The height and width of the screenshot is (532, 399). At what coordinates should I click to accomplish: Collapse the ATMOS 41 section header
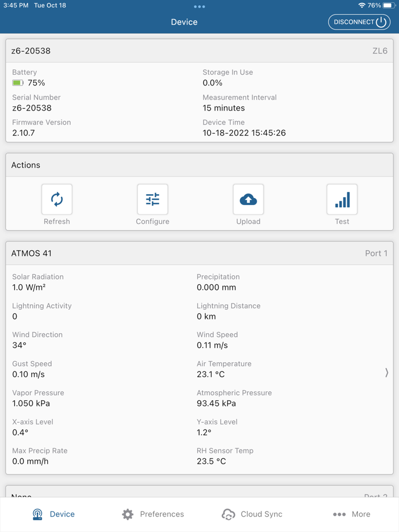[x=199, y=253]
